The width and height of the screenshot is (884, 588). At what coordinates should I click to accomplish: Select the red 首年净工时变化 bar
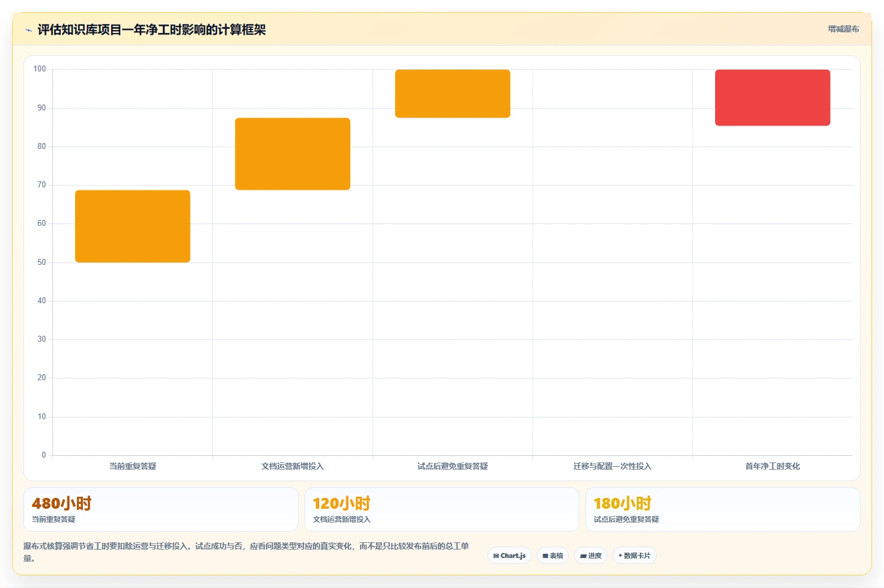[773, 97]
